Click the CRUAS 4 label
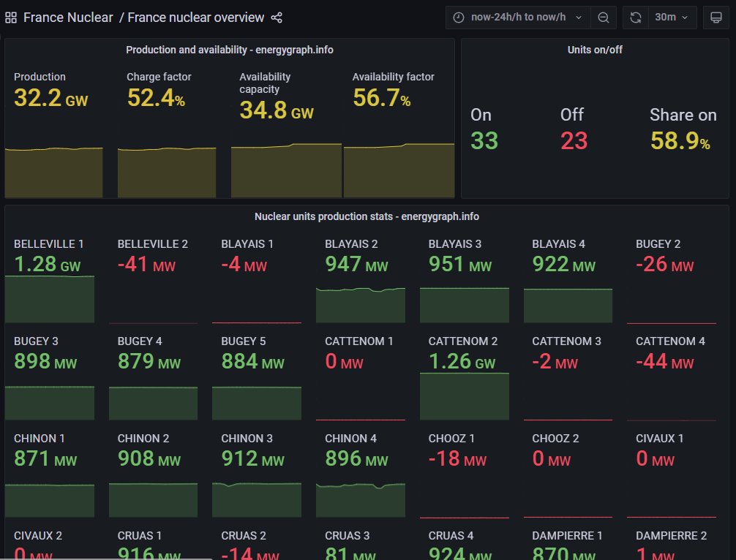Image resolution: width=736 pixels, height=560 pixels. coord(451,536)
